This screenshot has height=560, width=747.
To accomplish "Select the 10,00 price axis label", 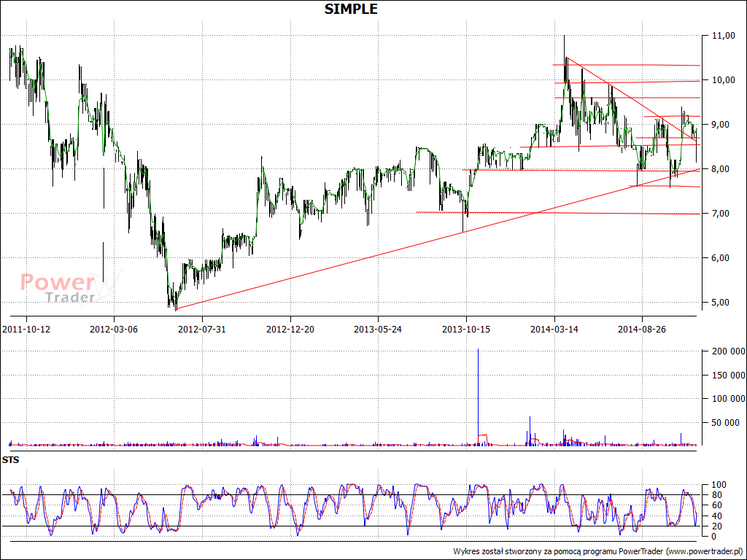I will click(723, 80).
